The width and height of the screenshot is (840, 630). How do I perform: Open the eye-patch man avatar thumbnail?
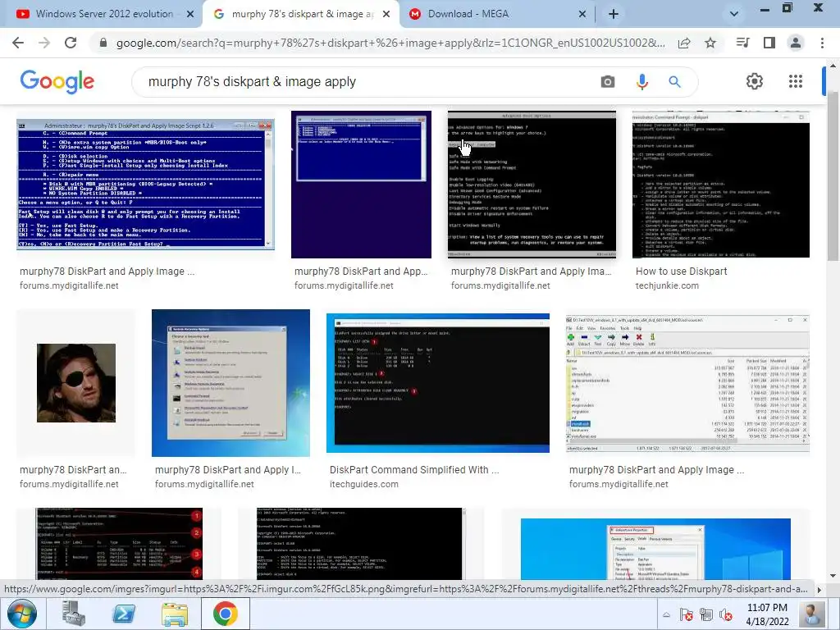76,383
